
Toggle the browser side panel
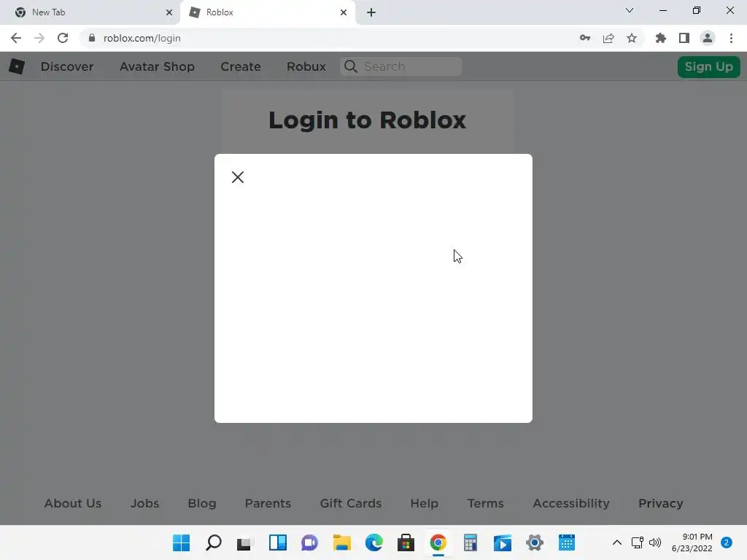(x=684, y=38)
